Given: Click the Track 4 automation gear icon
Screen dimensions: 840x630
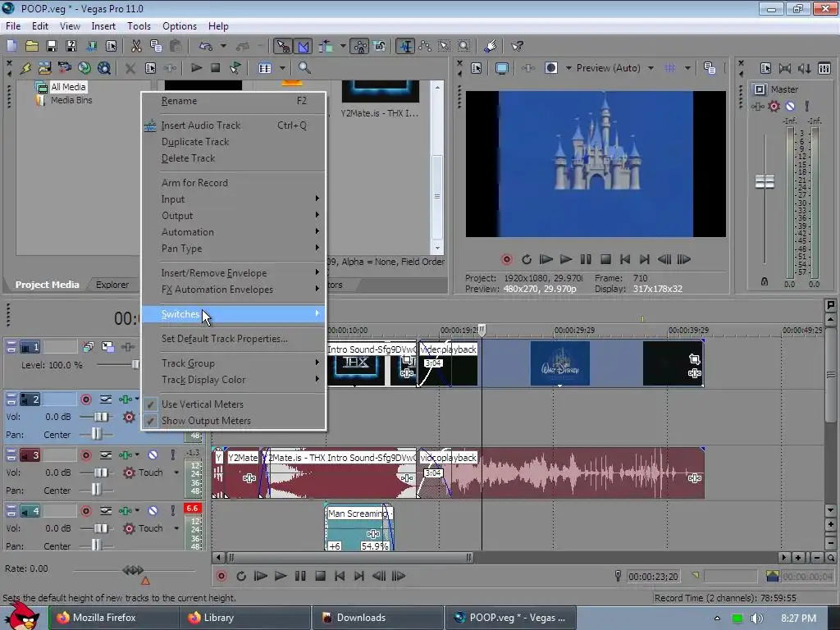Looking at the screenshot, I should 129,528.
